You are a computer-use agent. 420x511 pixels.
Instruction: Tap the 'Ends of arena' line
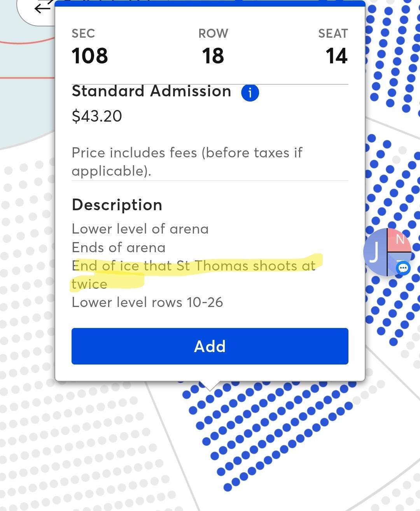click(x=119, y=248)
